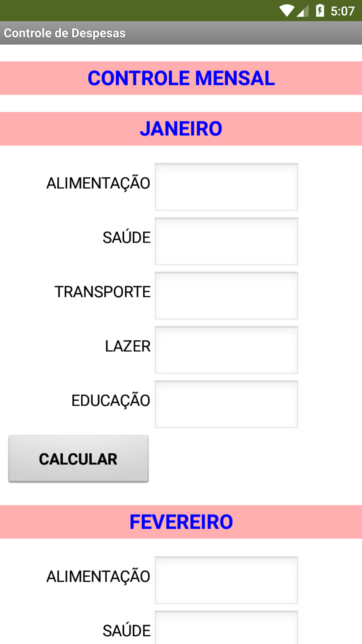Image resolution: width=362 pixels, height=644 pixels.
Task: Select the FEVEREIRO month banner
Action: tap(181, 522)
